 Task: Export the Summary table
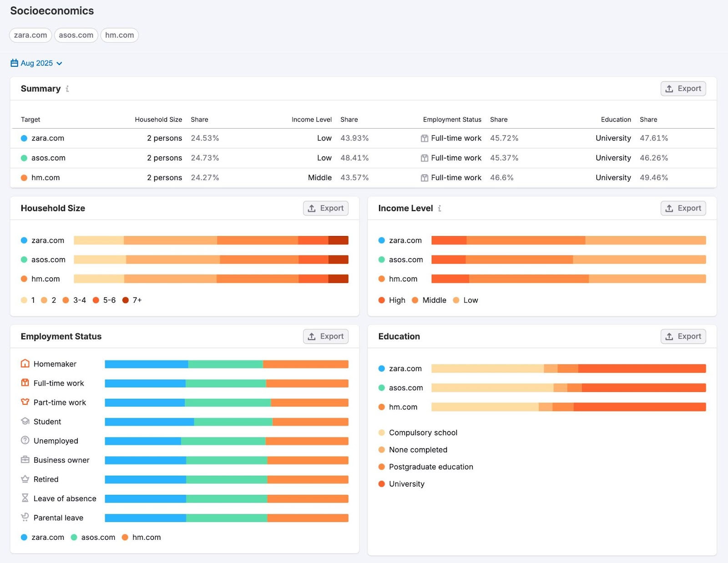(683, 89)
